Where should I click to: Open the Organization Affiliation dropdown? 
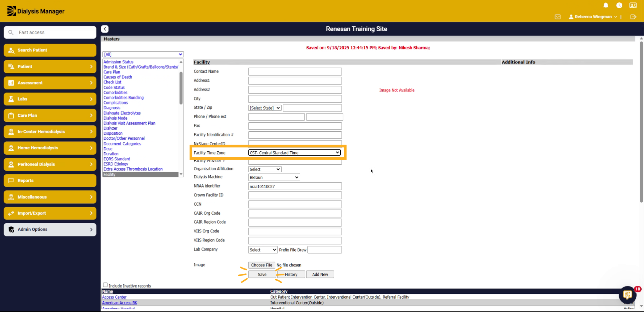[x=265, y=169]
